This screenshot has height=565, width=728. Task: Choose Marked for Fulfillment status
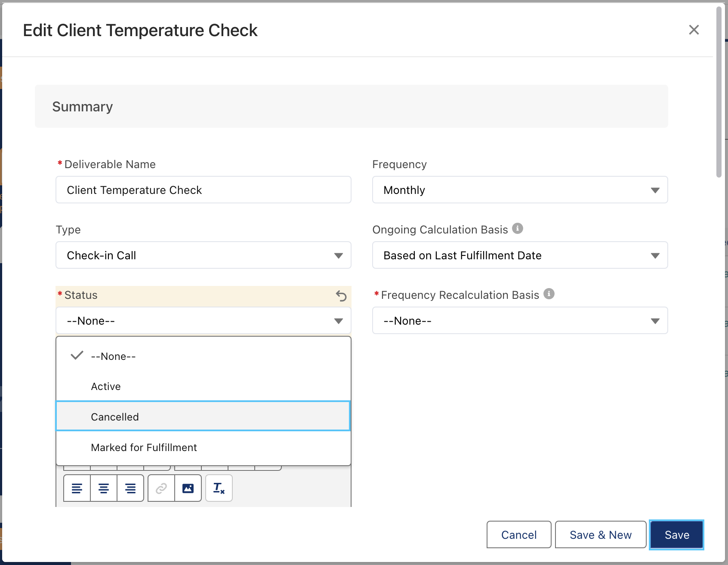(x=204, y=447)
